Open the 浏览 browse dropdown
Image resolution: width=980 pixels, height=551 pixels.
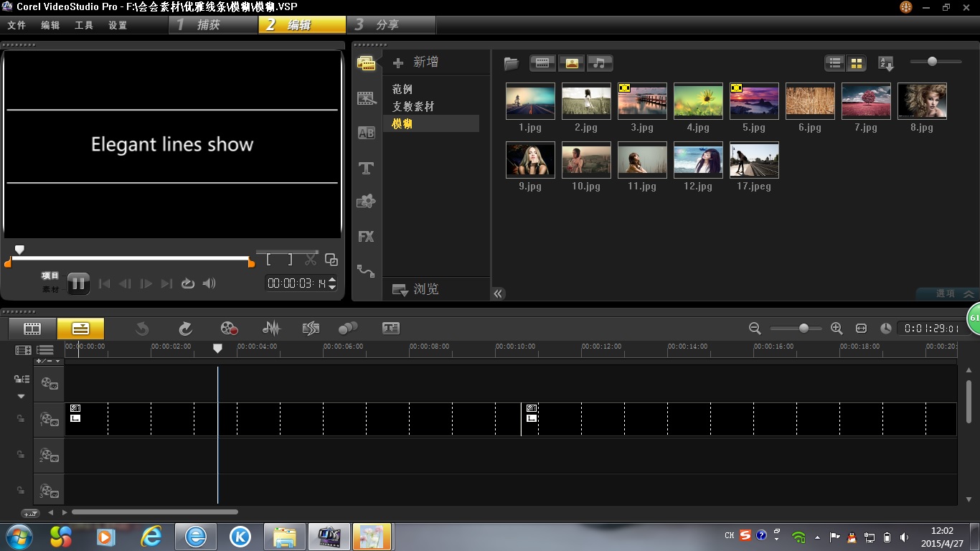[415, 289]
